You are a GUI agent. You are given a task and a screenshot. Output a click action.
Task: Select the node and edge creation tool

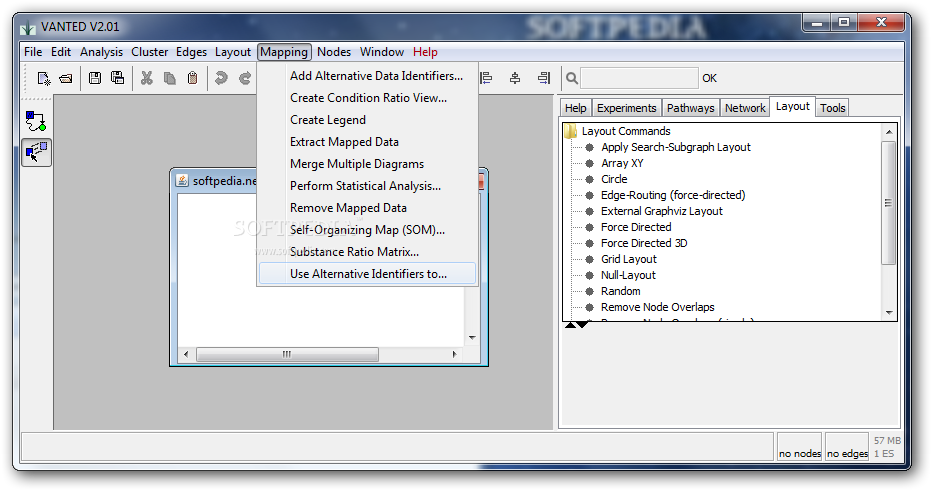(x=36, y=121)
